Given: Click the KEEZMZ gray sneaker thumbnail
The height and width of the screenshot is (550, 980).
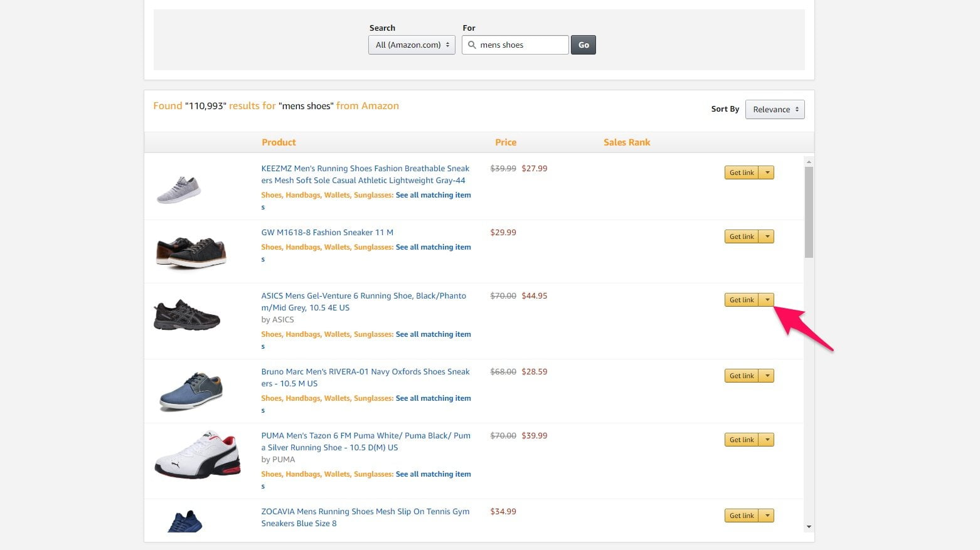Looking at the screenshot, I should click(x=179, y=189).
